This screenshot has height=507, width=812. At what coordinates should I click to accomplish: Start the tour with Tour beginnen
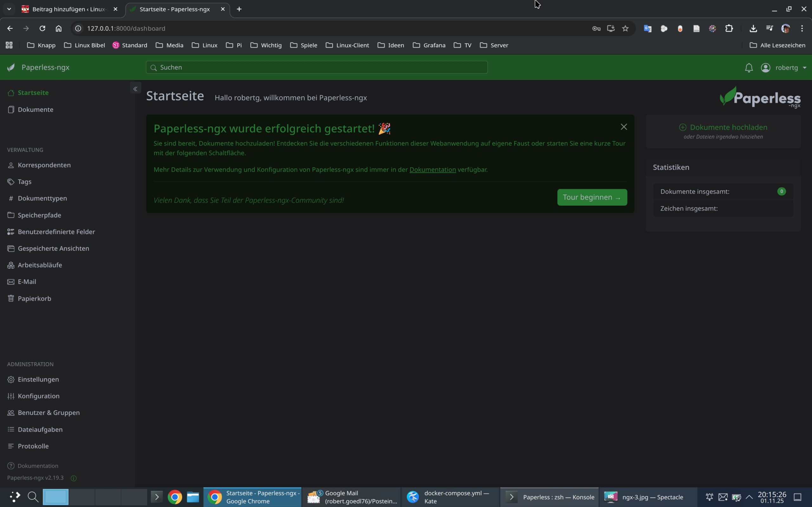592,197
